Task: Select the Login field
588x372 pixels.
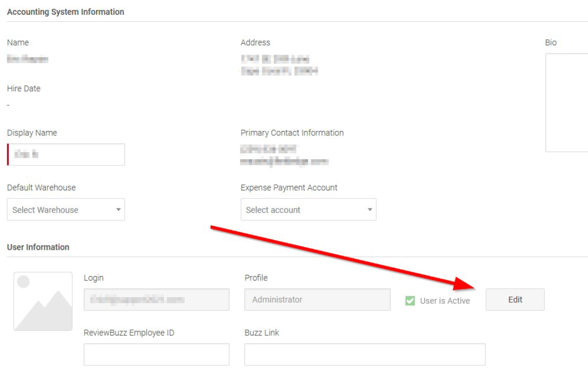Action: (156, 299)
